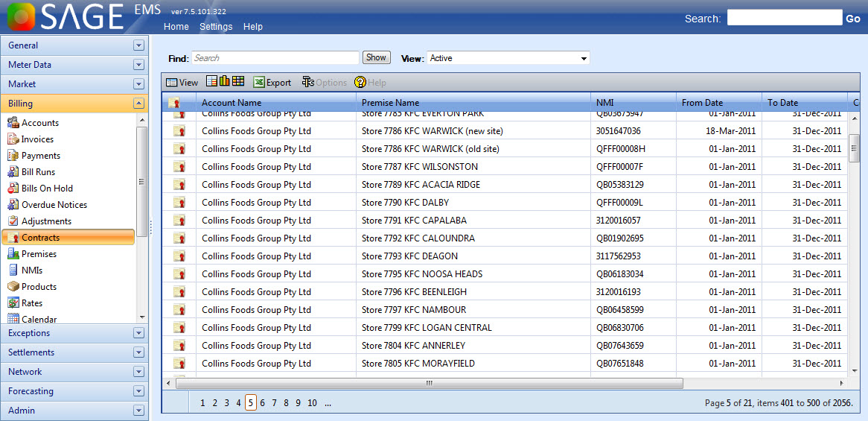Collapse the Billing sidebar section
This screenshot has width=868, height=421.
[138, 104]
